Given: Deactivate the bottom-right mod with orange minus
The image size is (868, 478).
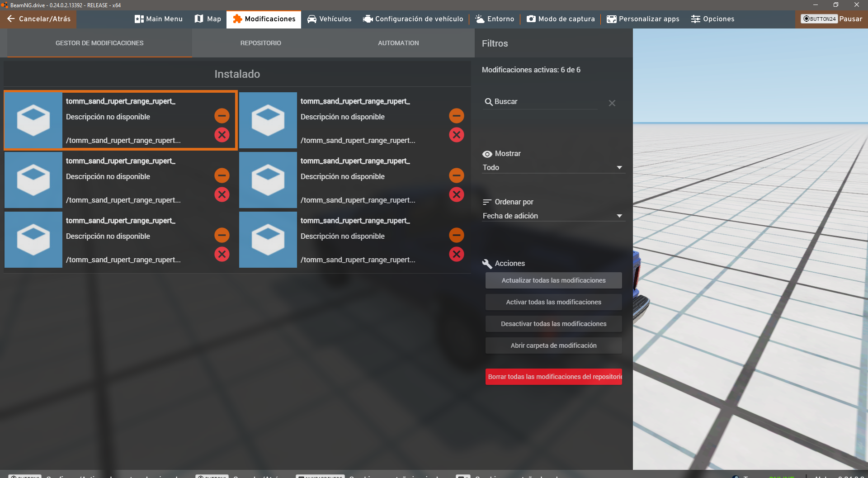Looking at the screenshot, I should pyautogui.click(x=457, y=235).
